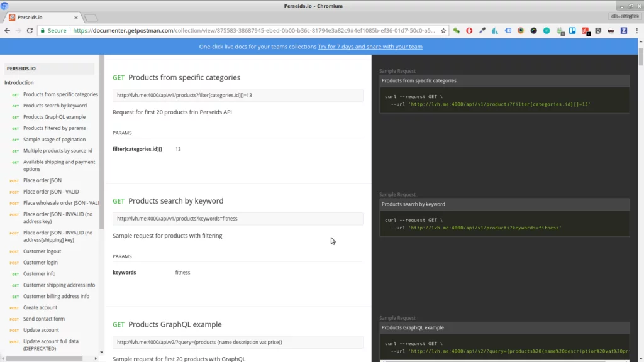Open the gray lightbulb extension icon
644x362 pixels.
[x=599, y=30]
